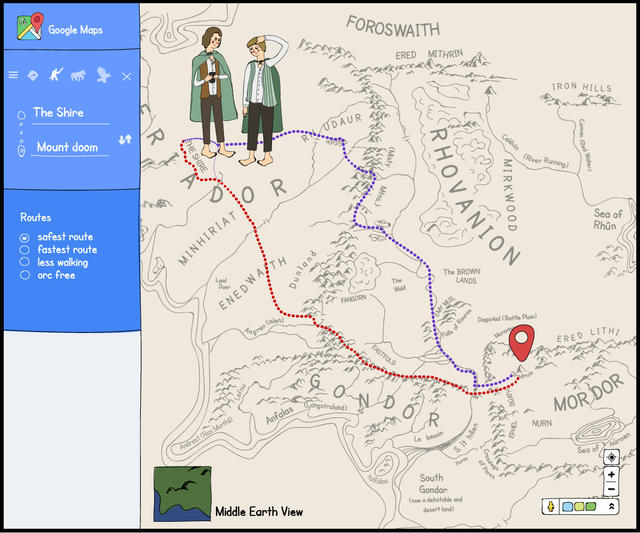Screen dimensions: 640x533
Task: Click the 'Mount doom' destination field
Action: point(70,147)
